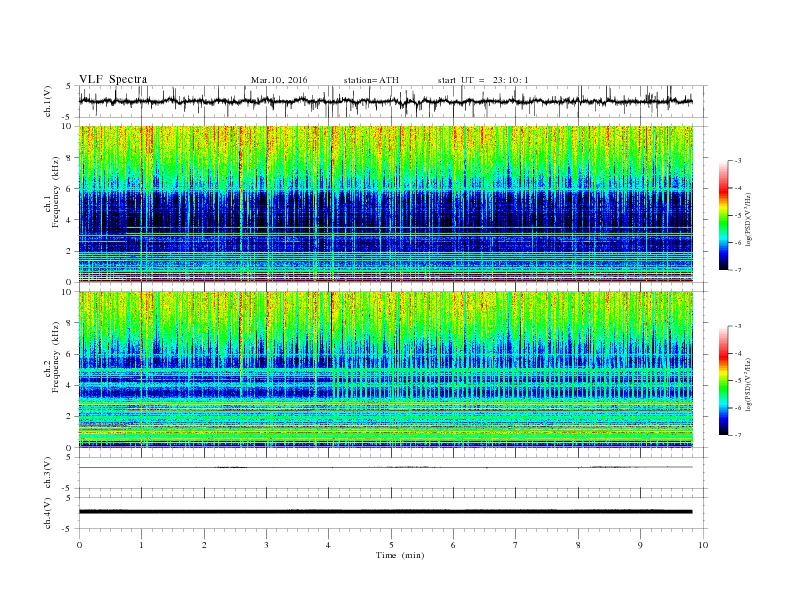
Task: Click the 'VLF Spectra' title text
Action: [x=113, y=79]
